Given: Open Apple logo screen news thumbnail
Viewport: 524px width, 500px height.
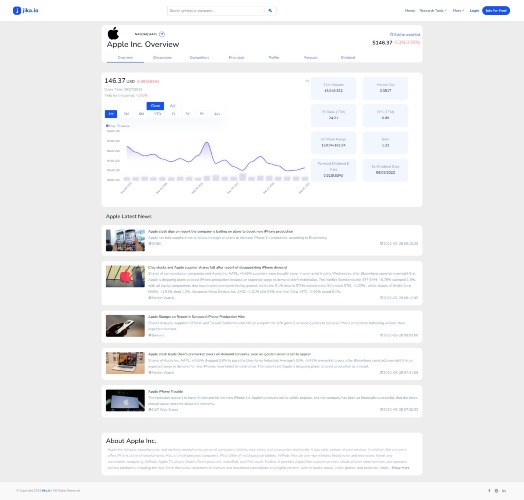Looking at the screenshot, I should pyautogui.click(x=125, y=400).
